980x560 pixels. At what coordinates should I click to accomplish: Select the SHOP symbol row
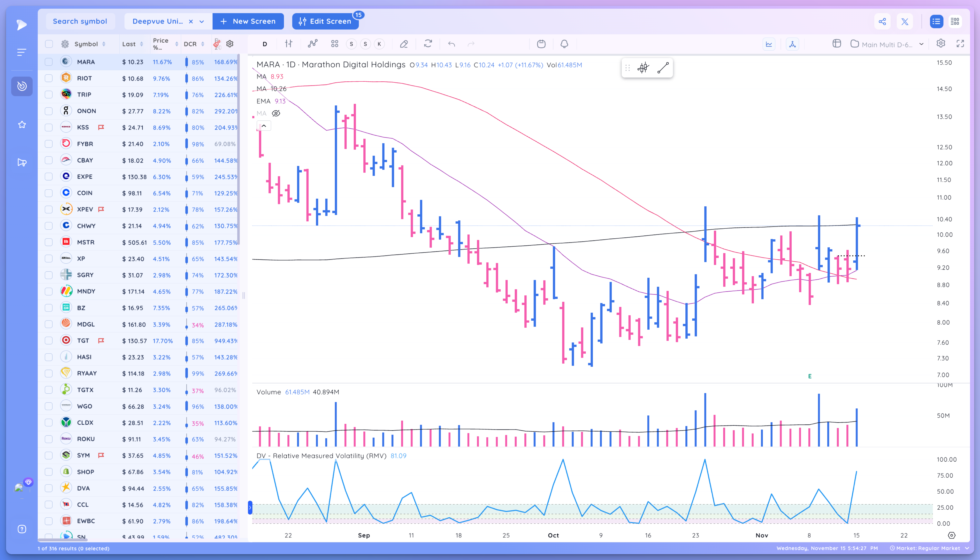[x=138, y=472]
